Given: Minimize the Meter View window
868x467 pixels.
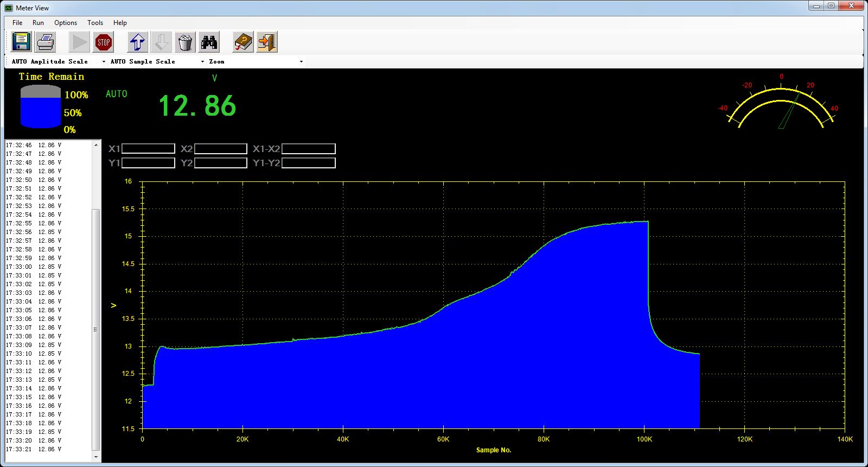Looking at the screenshot, I should pos(816,6).
